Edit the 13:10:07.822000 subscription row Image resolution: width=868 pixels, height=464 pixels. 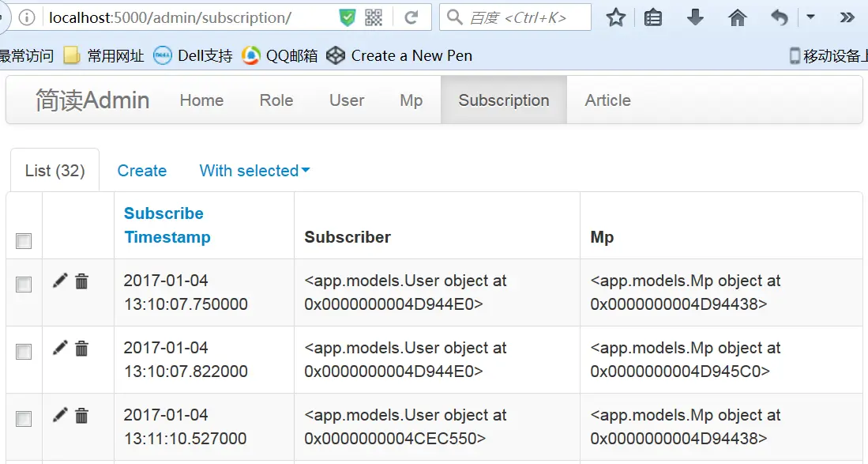[60, 348]
